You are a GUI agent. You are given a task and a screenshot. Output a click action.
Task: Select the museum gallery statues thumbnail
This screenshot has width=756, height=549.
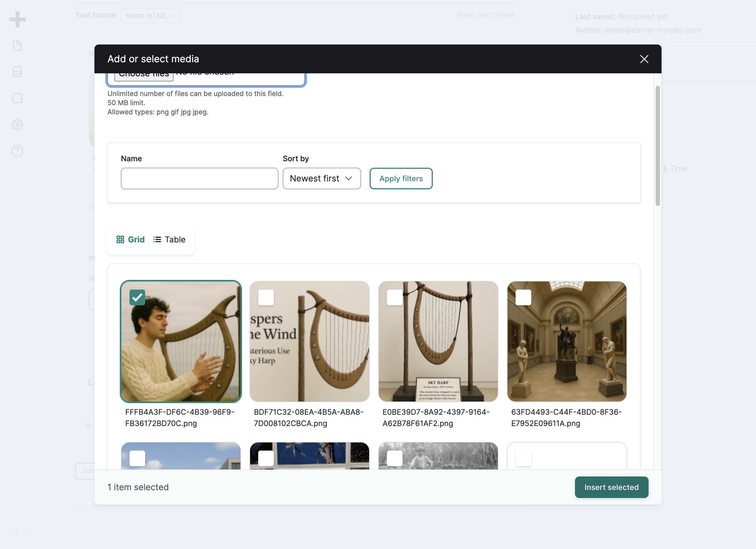point(567,341)
